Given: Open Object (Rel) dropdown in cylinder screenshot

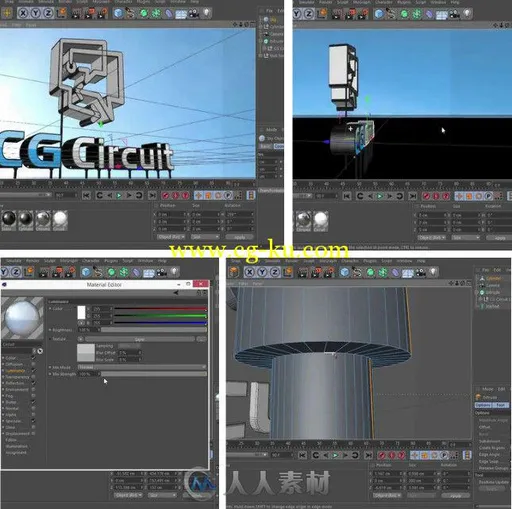Looking at the screenshot, I should click(x=387, y=496).
